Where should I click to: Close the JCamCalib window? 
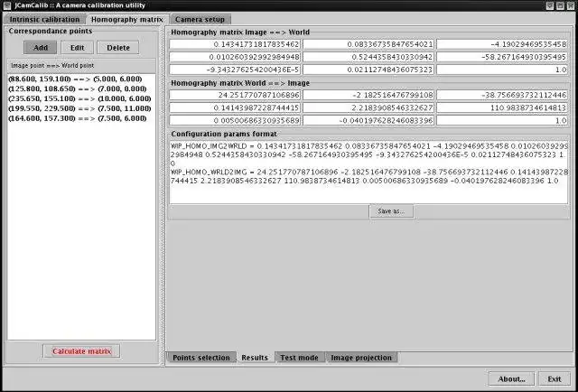pos(570,5)
